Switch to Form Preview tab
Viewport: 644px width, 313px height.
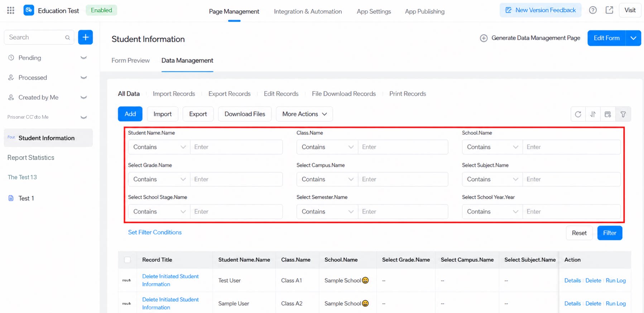(x=130, y=61)
